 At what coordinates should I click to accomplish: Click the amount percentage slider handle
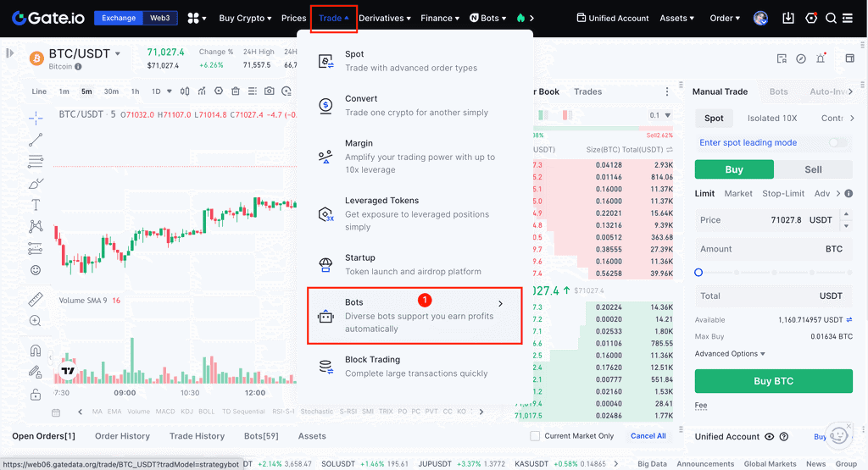pos(698,273)
